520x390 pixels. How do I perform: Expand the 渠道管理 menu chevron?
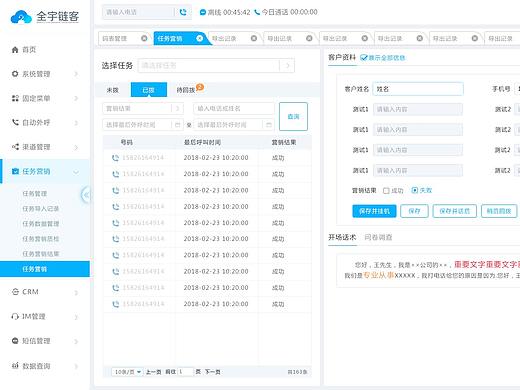(76, 147)
